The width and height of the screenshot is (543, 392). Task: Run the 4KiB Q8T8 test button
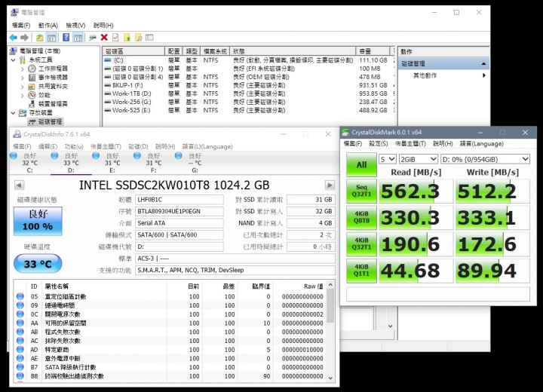coord(361,217)
